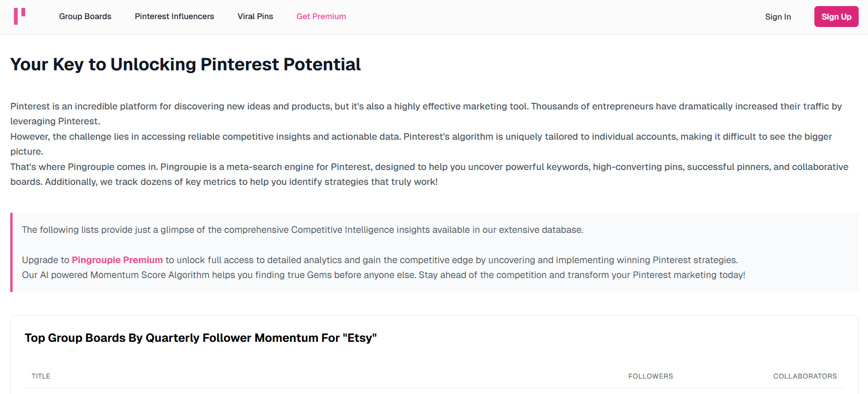This screenshot has height=394, width=868.
Task: Open the Viral Pins section
Action: pyautogui.click(x=255, y=16)
